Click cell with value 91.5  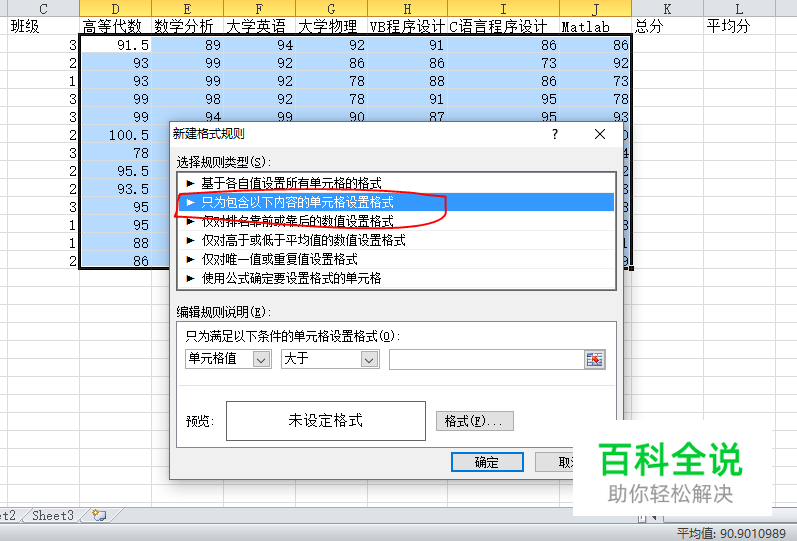click(x=115, y=45)
